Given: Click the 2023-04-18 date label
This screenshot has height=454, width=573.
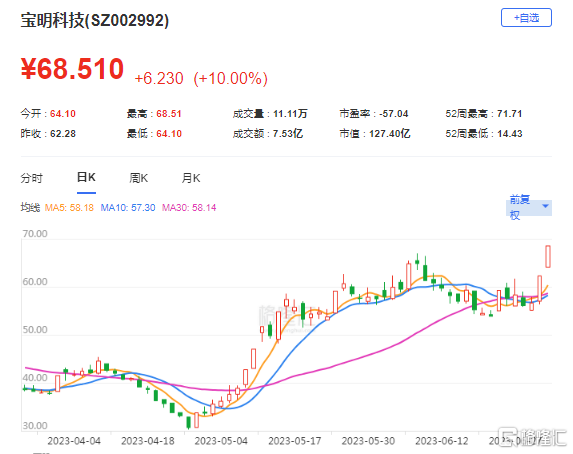Looking at the screenshot, I should 148,441.
